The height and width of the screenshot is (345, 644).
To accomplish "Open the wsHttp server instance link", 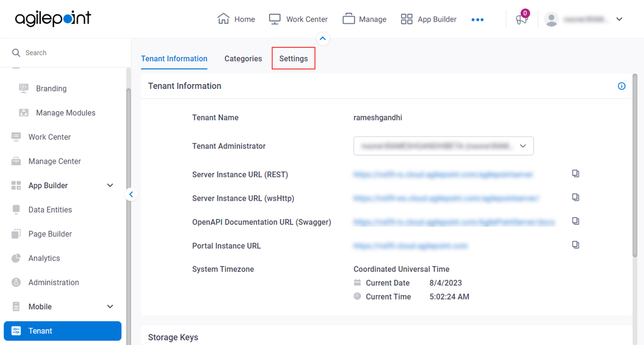I will click(x=446, y=198).
